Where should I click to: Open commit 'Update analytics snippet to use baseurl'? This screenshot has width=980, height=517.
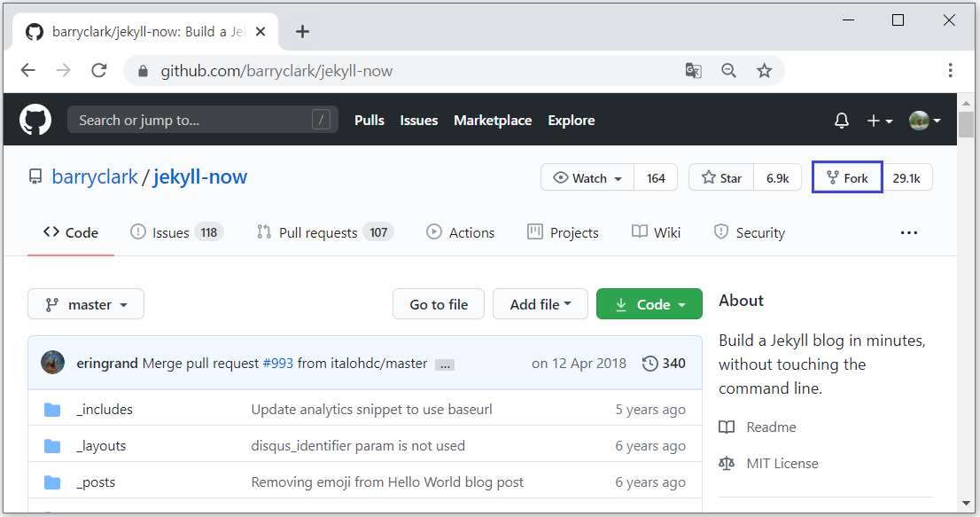coord(371,410)
